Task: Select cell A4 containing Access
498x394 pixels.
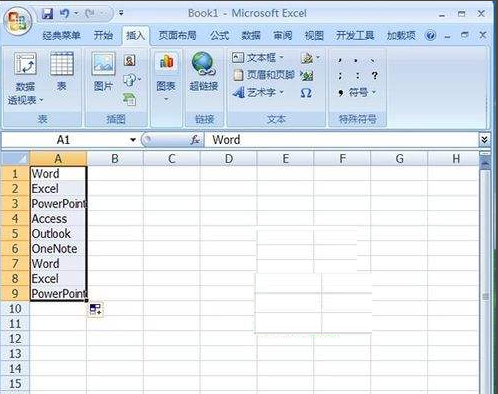Action: point(58,219)
